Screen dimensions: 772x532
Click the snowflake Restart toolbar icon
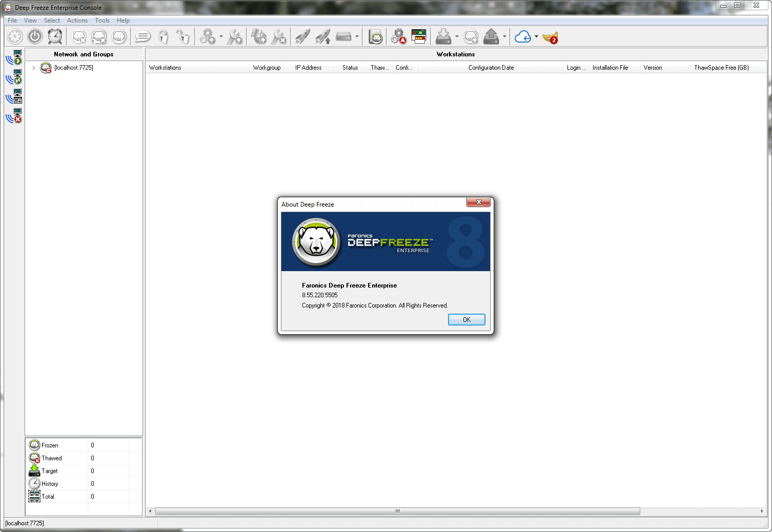[15, 37]
